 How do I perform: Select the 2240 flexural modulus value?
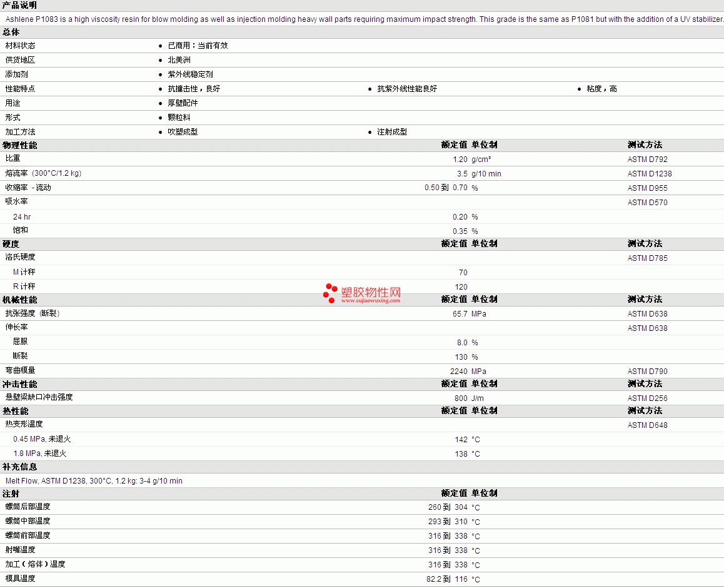pyautogui.click(x=459, y=372)
